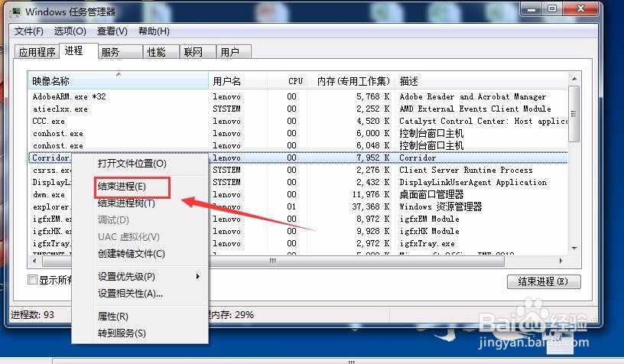Click the horizontal scroll left arrow
This screenshot has height=364, width=624.
coord(34,262)
